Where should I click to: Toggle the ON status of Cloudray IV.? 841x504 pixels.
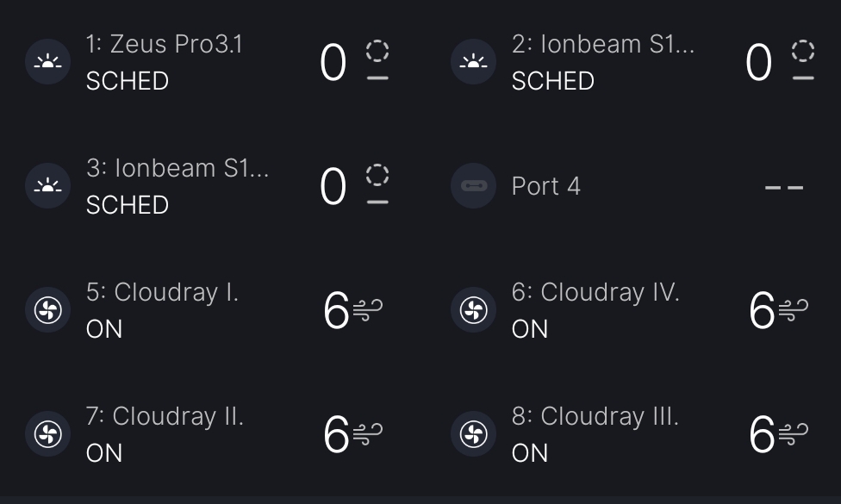[530, 329]
